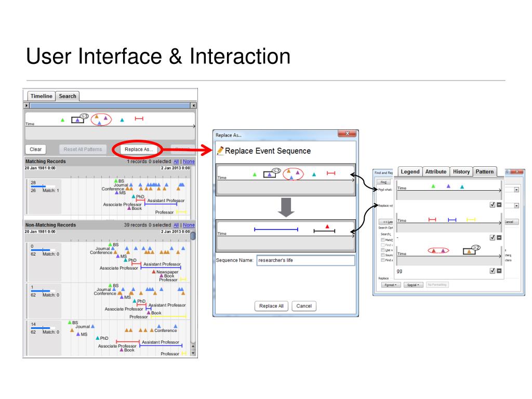The height and width of the screenshot is (399, 532).
Task: Select All matching records link
Action: pyautogui.click(x=176, y=162)
